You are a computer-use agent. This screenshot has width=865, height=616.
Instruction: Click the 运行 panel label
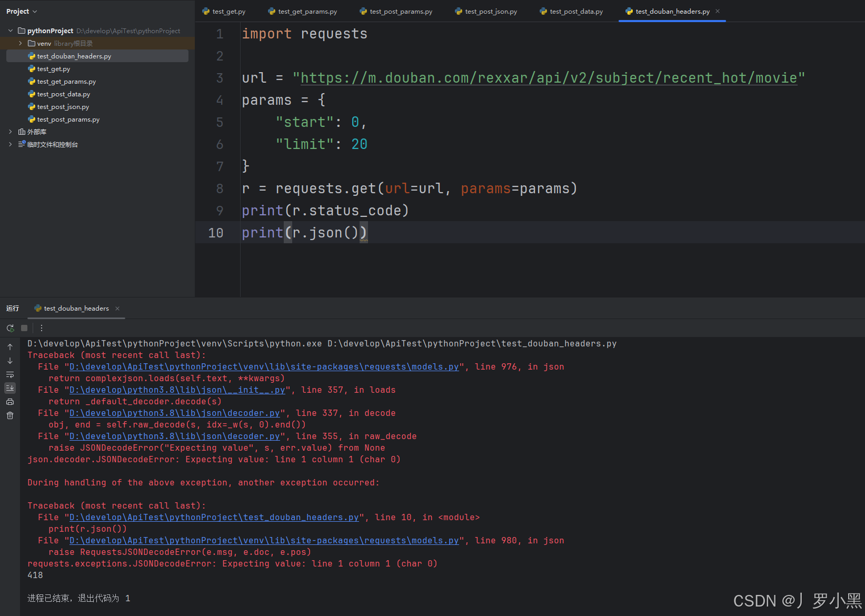pos(13,309)
